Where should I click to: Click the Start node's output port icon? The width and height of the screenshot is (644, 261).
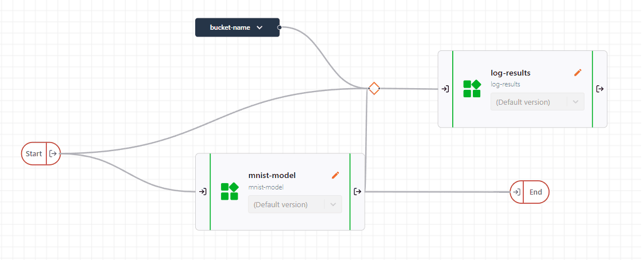pyautogui.click(x=53, y=153)
